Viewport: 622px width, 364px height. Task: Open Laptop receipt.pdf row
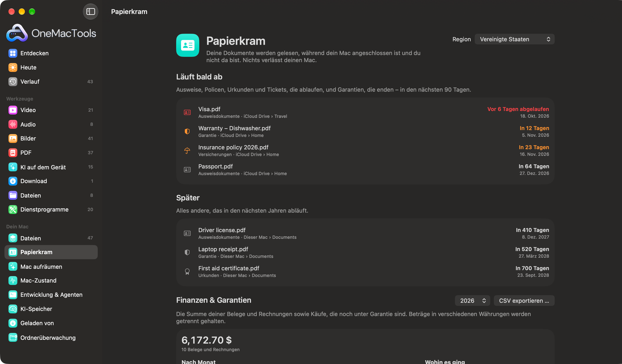tap(365, 252)
